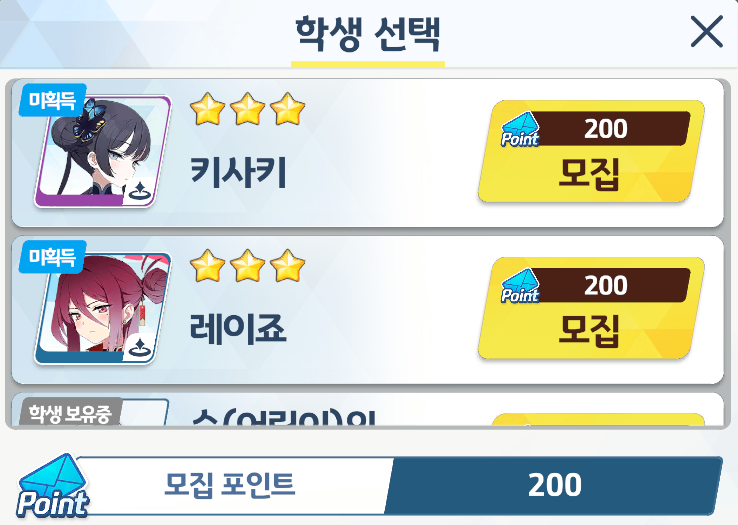Screen dimensions: 738x525
Task: Click the Point envelope icon in 레이죠's button
Action: [520, 286]
